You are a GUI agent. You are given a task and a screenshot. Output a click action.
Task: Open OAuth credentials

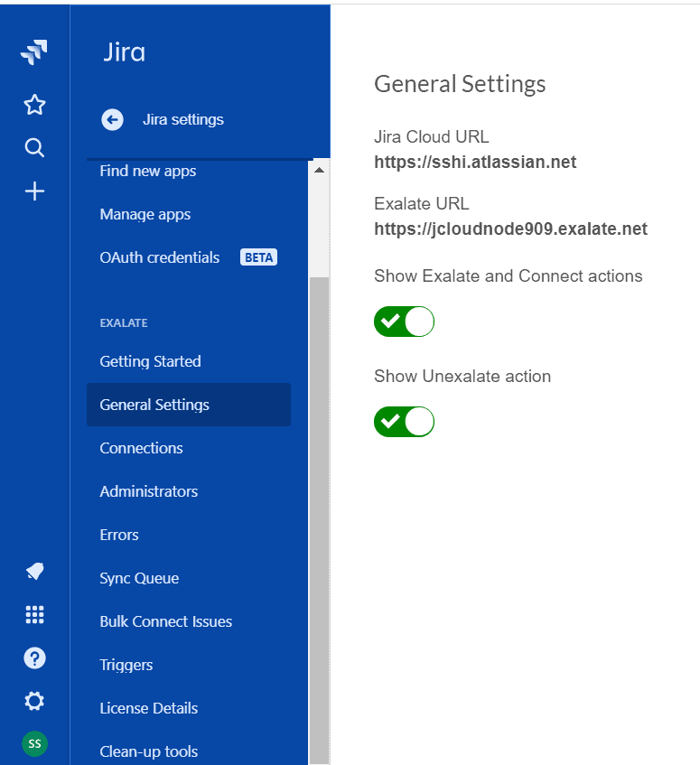160,257
